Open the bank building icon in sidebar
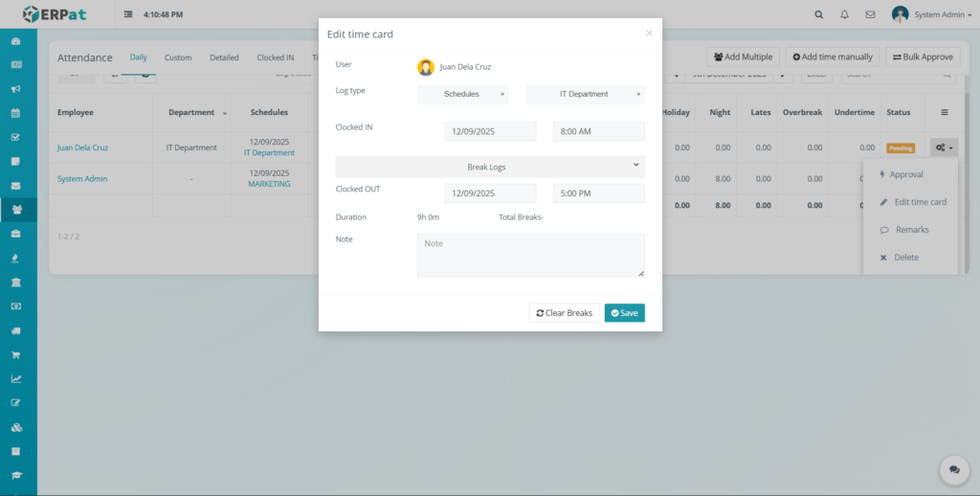Image resolution: width=980 pixels, height=496 pixels. (16, 282)
